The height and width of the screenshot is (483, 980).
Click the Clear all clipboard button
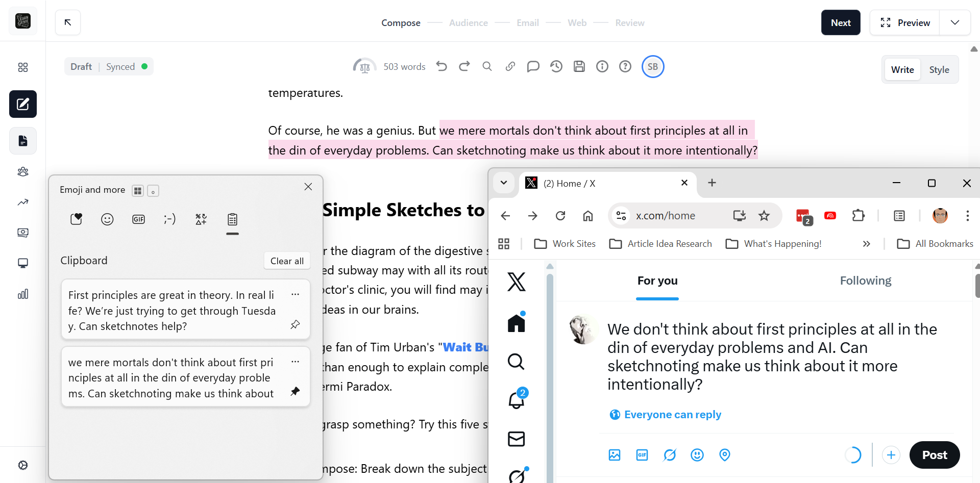coord(287,261)
